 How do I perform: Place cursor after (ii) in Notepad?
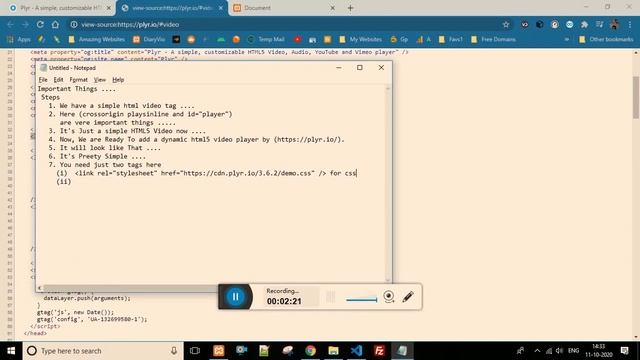(x=72, y=182)
